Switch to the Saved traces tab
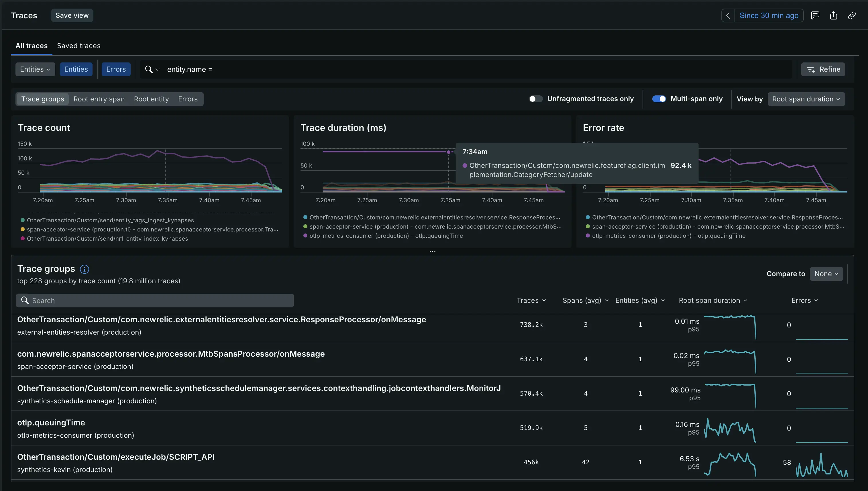The height and width of the screenshot is (491, 868). [78, 46]
